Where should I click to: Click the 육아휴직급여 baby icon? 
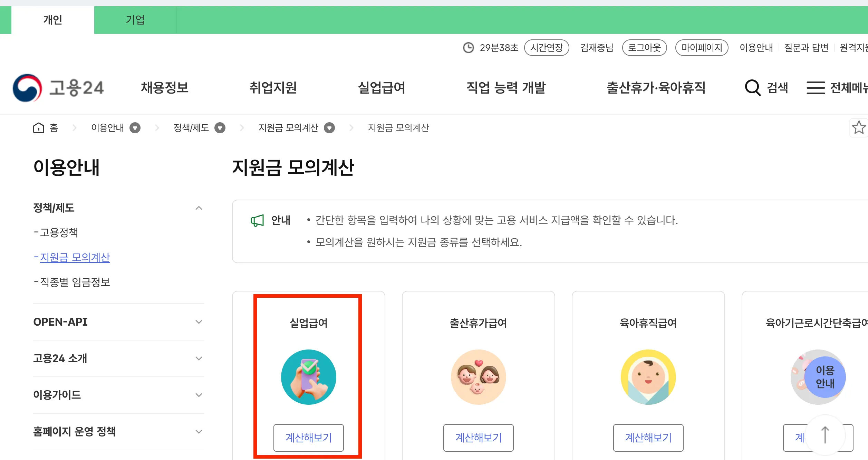pos(648,377)
